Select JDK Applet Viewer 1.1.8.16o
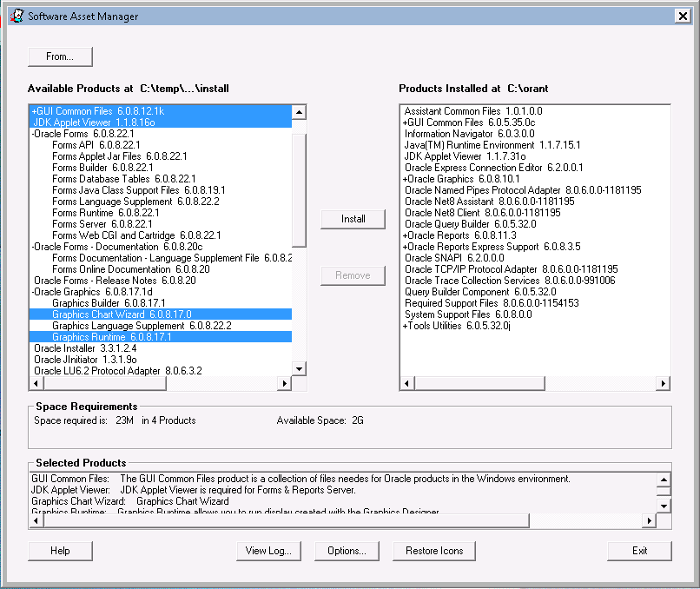Screen dimensions: 700x589 (x=161, y=122)
